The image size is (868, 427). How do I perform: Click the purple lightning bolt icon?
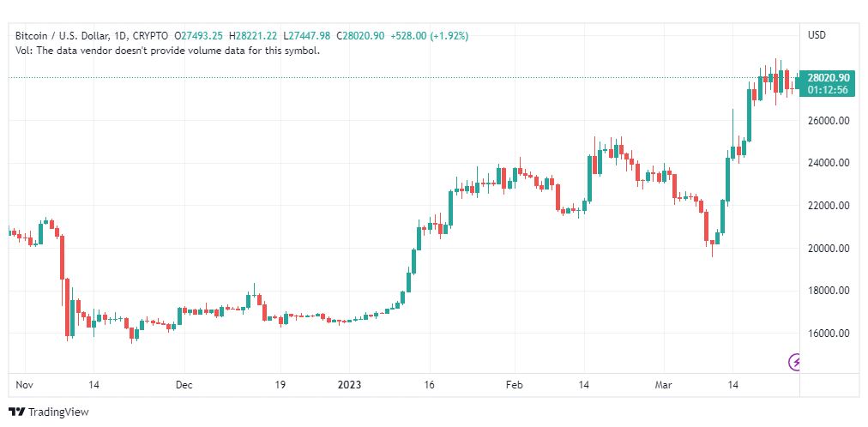pos(795,363)
